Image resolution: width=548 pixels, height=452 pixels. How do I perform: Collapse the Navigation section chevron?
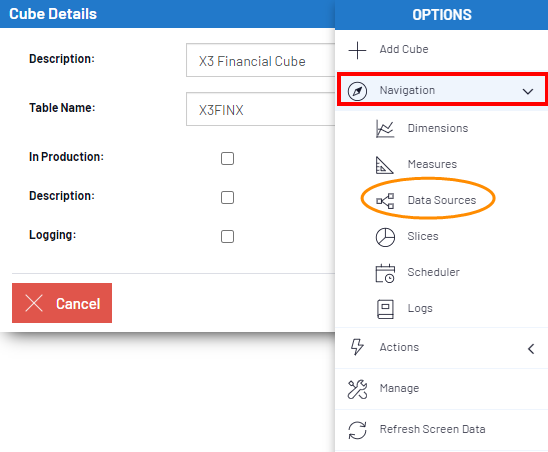coord(528,92)
